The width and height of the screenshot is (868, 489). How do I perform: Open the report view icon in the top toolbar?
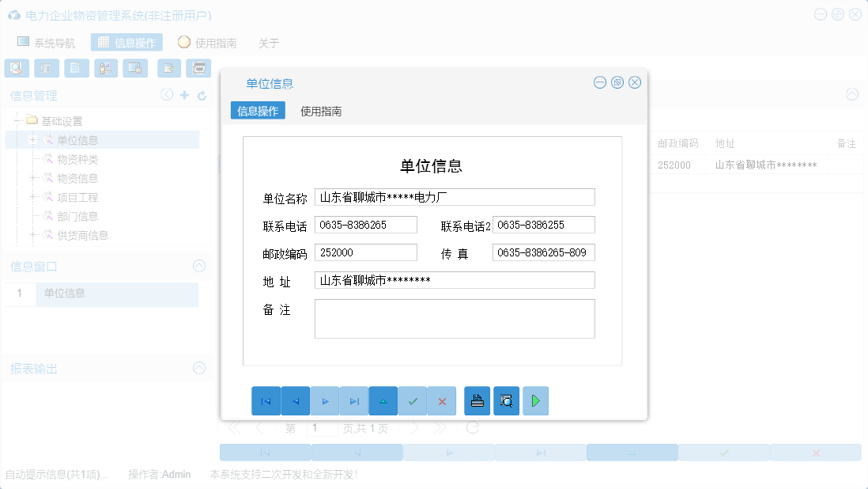[47, 68]
